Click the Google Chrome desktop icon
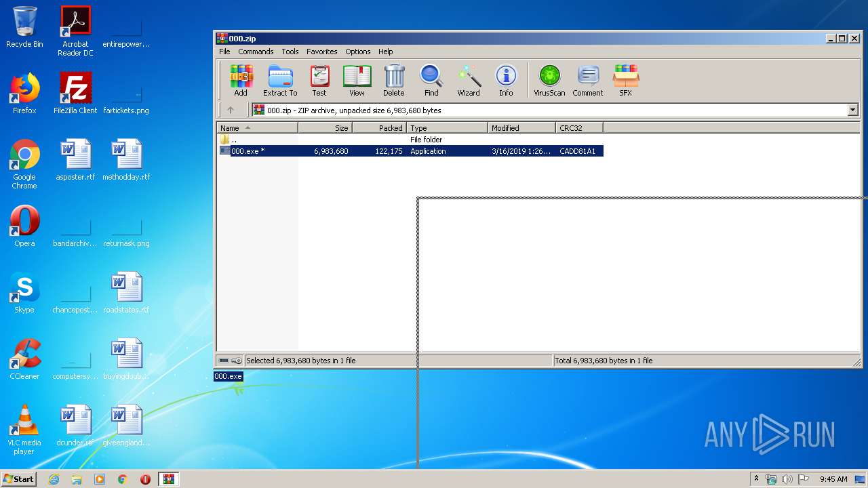Screen dimensions: 868x488 pyautogui.click(x=24, y=164)
